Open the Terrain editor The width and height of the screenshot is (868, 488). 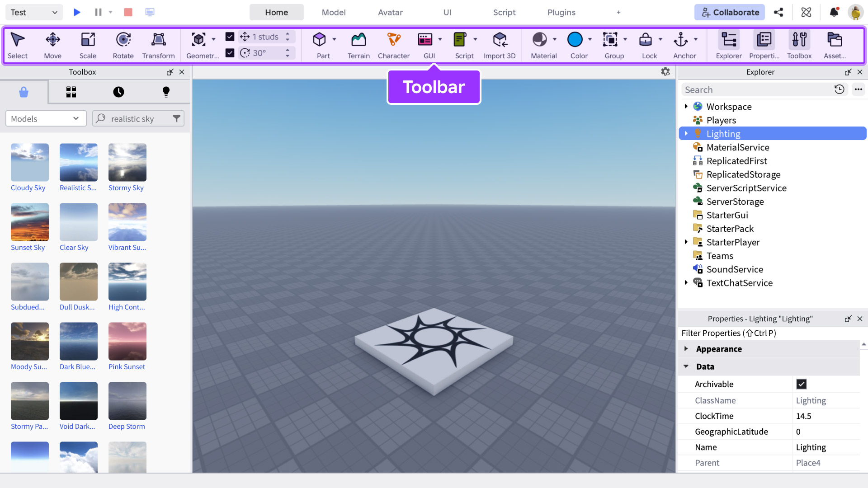click(x=359, y=45)
